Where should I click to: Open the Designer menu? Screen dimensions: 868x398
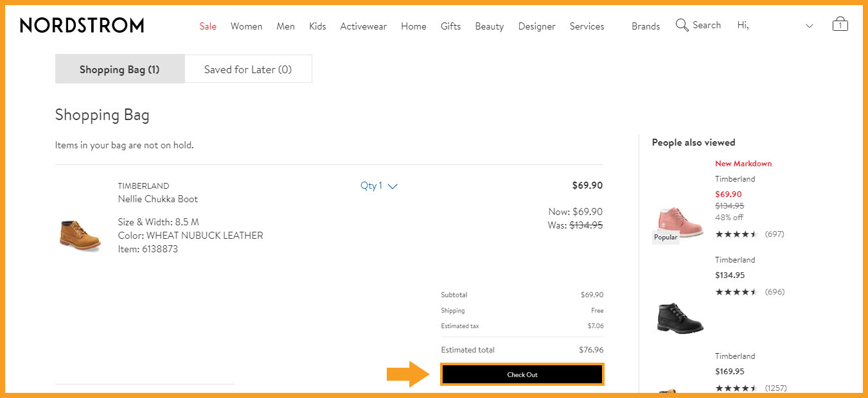(x=537, y=26)
